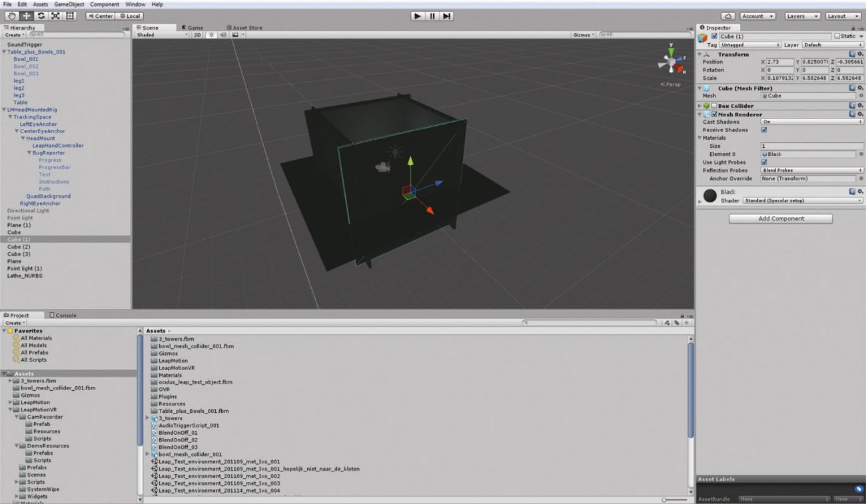Open the Assets menu
This screenshot has height=504, width=866.
tap(40, 4)
